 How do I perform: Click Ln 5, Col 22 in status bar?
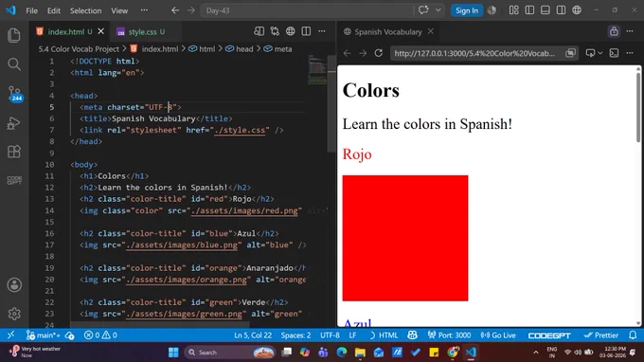coord(253,335)
